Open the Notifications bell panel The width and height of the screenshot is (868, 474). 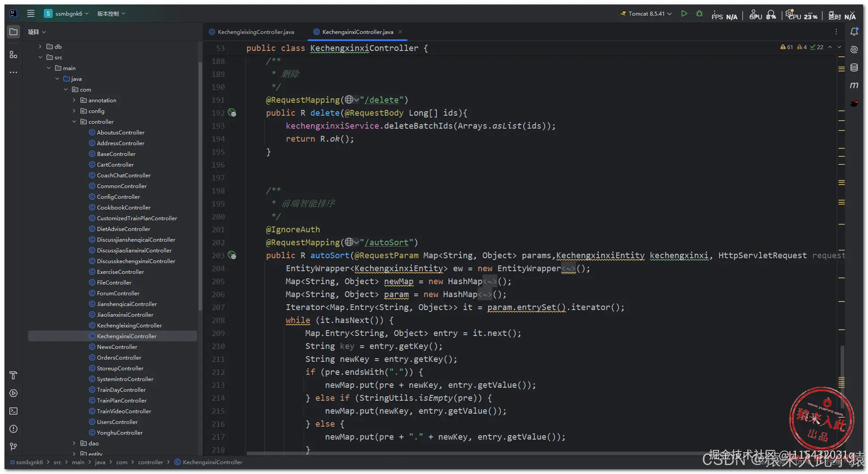coord(854,32)
